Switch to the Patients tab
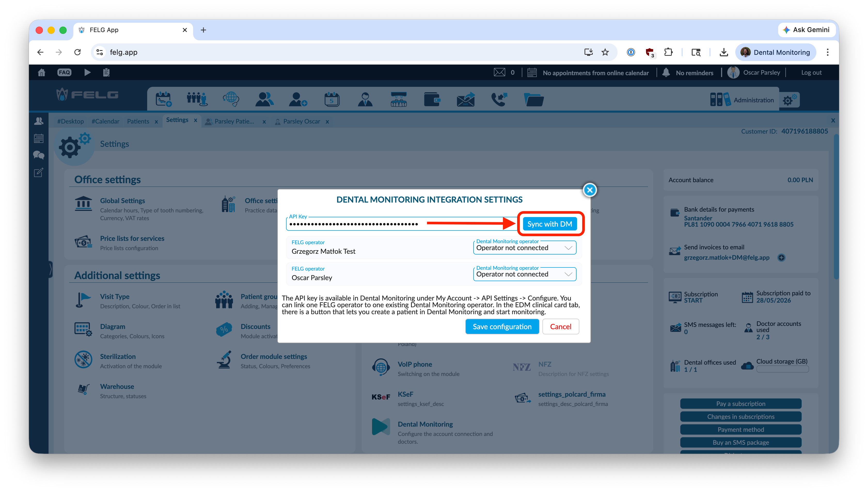This screenshot has height=492, width=868. click(138, 121)
